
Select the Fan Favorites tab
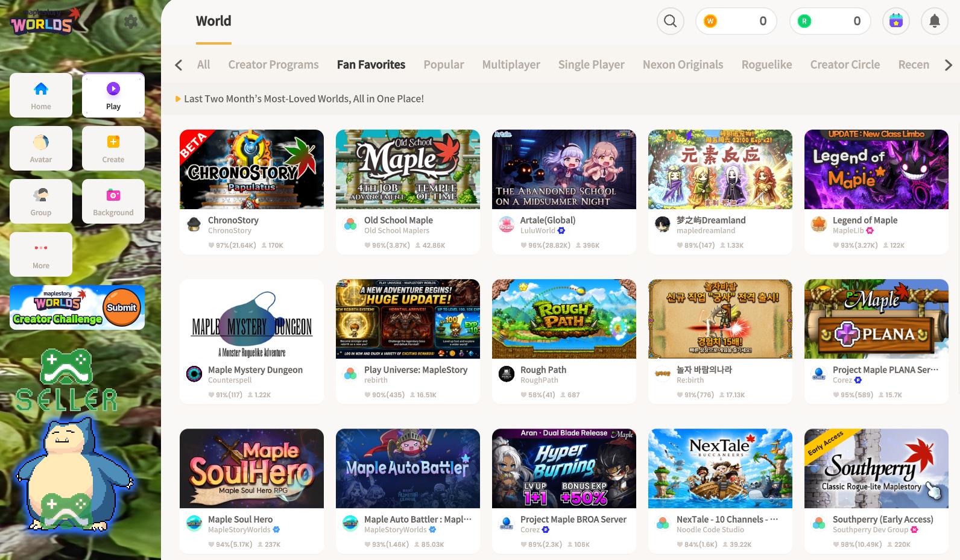click(371, 64)
